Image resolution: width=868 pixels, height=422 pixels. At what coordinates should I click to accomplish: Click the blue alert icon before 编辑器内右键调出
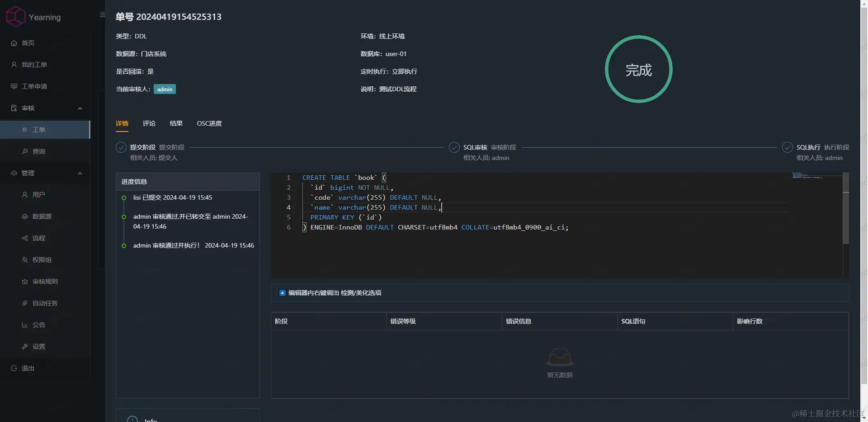[x=283, y=293]
